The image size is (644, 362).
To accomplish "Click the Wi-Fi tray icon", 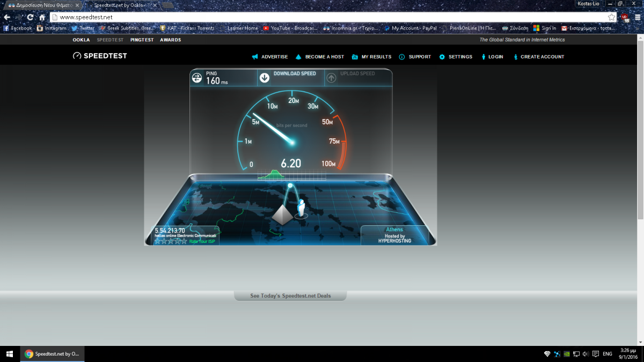I will [x=547, y=354].
